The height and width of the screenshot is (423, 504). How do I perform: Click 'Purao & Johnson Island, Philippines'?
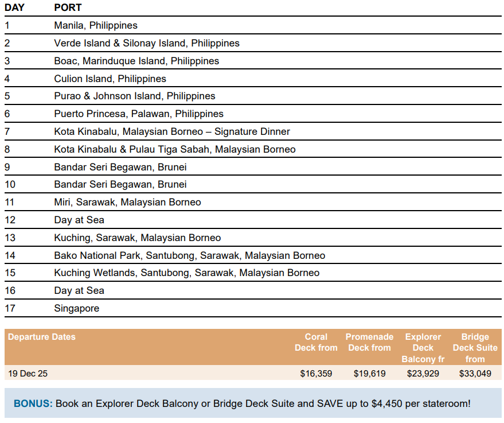(x=135, y=96)
